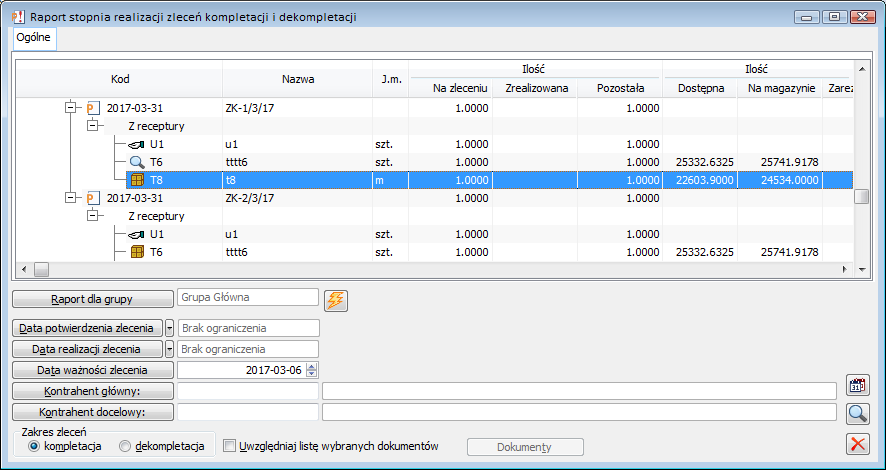Switch to the Ogólne tab

pos(34,36)
